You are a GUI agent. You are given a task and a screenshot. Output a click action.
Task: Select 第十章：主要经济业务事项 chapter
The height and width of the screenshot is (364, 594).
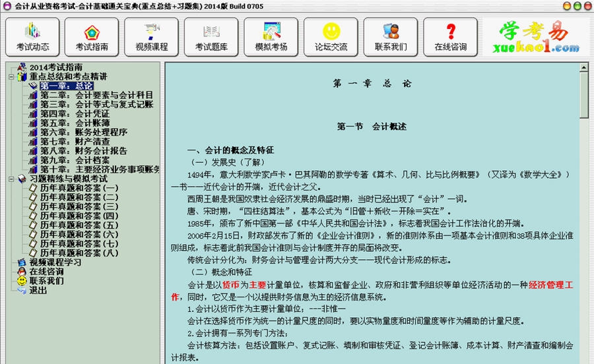point(100,169)
